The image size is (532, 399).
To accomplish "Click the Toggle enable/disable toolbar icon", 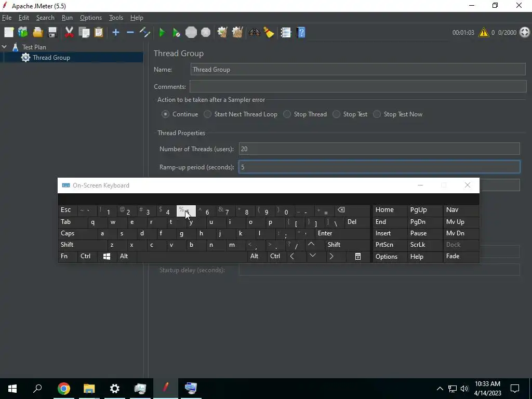I will pos(145,33).
